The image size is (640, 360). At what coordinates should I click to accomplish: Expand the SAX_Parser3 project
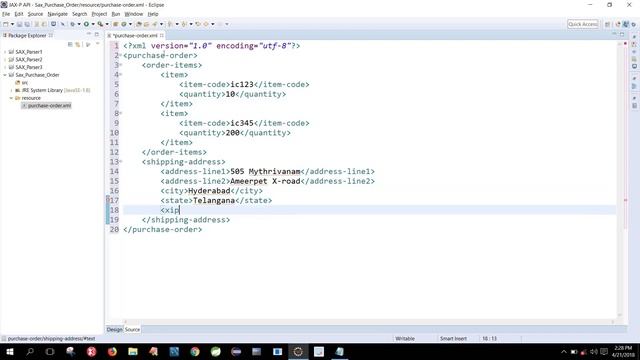[x=5, y=67]
